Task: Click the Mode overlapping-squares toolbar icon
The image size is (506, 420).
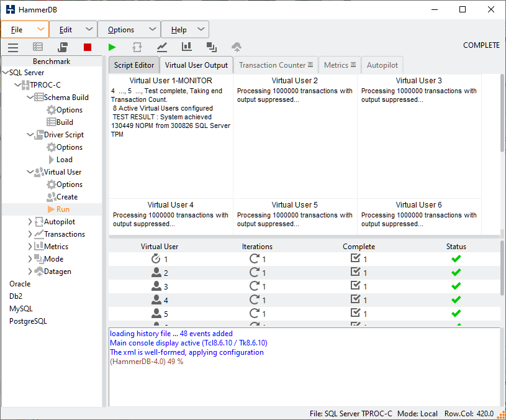Action: click(211, 47)
